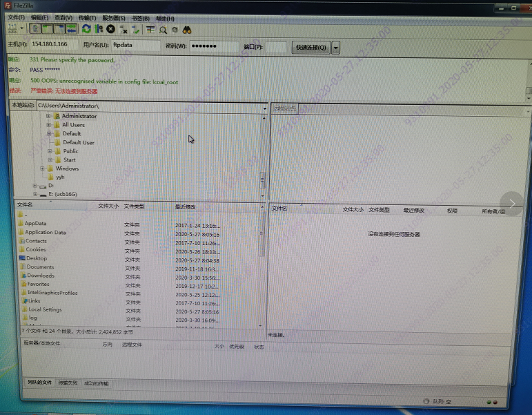Click the port input field
532x415 pixels.
(275, 47)
